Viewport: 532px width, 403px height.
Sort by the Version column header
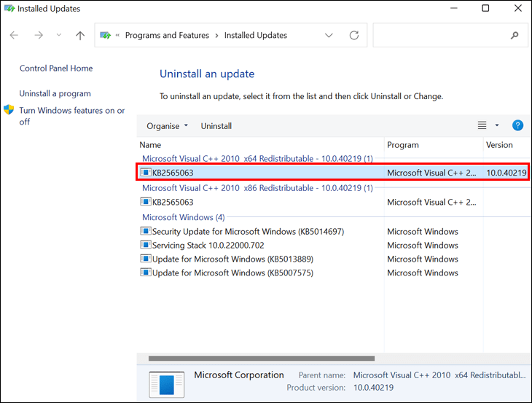pos(499,145)
